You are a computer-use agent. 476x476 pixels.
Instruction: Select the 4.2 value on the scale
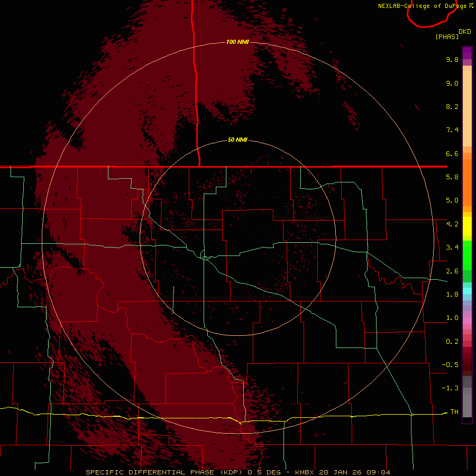pos(452,224)
